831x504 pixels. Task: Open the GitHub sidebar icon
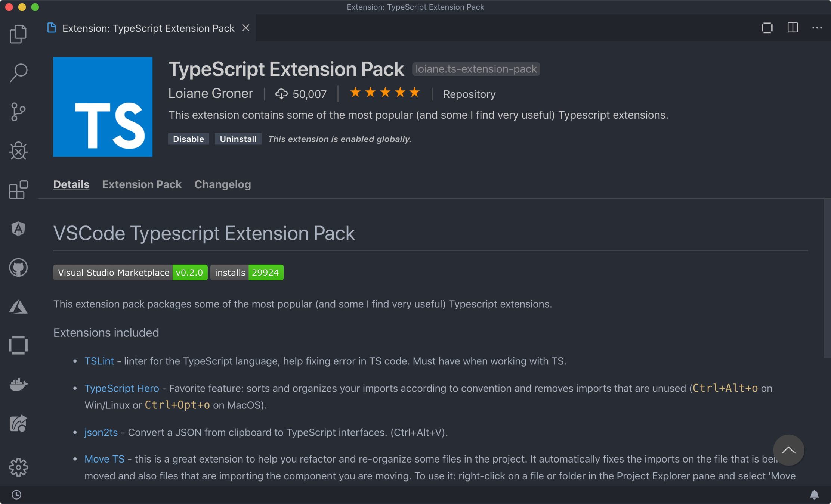click(x=18, y=268)
